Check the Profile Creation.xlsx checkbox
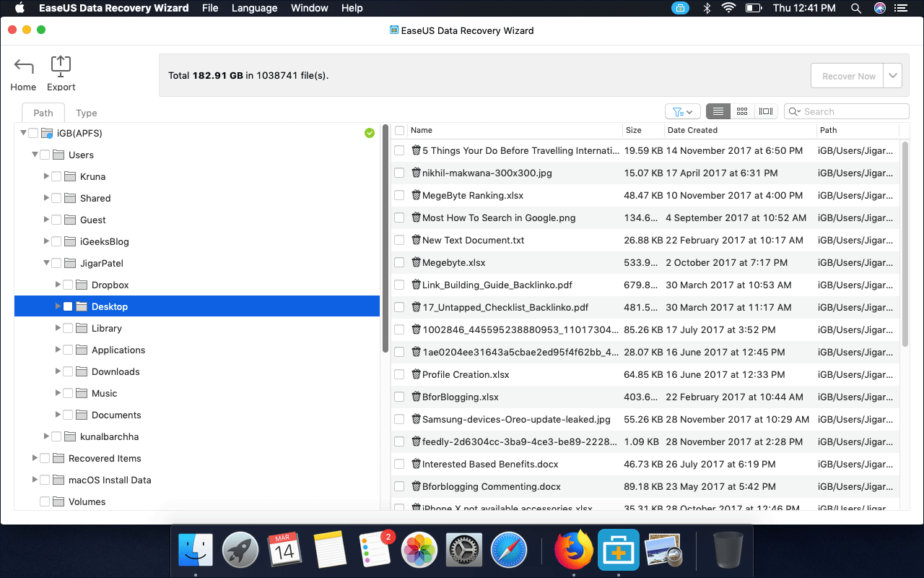 tap(399, 374)
